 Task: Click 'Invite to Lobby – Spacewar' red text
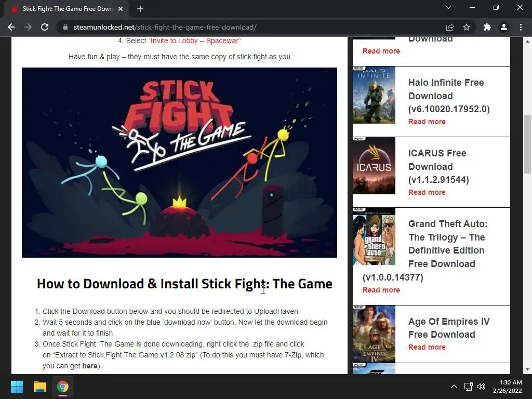tap(194, 41)
